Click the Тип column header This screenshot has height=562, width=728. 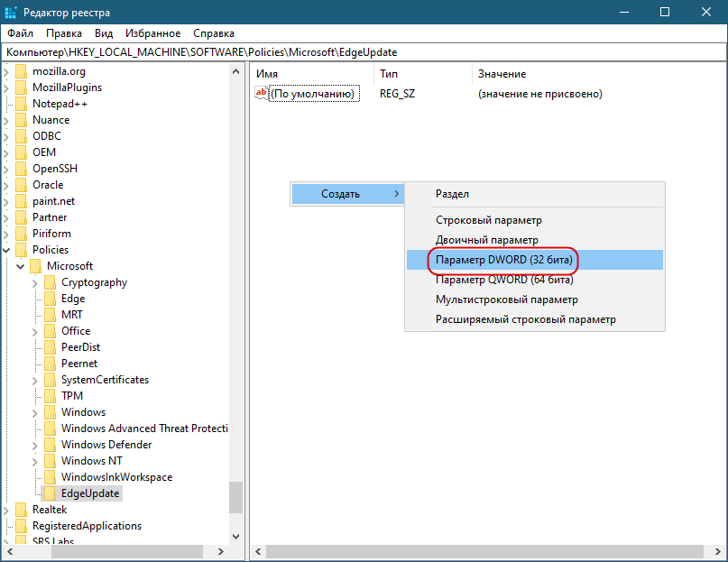point(423,74)
